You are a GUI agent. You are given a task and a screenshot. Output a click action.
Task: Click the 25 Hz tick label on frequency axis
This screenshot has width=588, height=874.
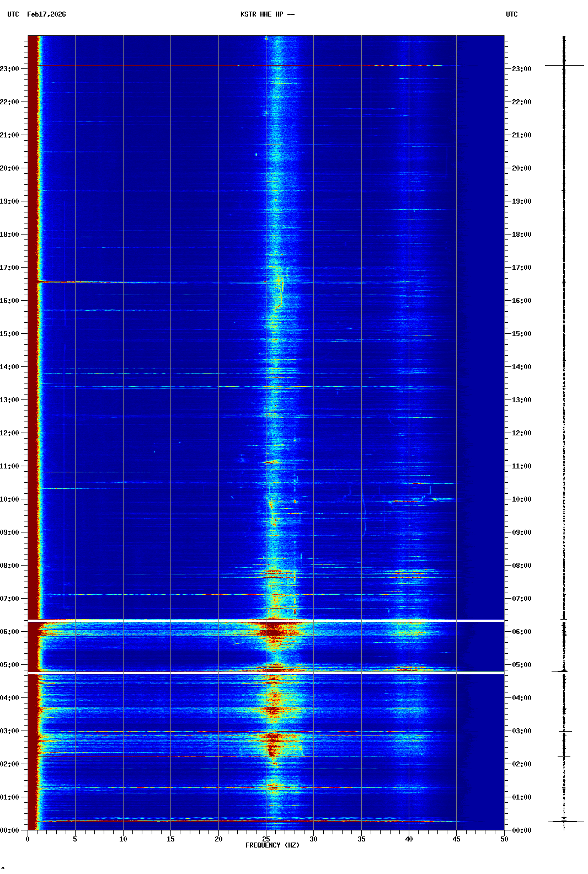point(266,839)
